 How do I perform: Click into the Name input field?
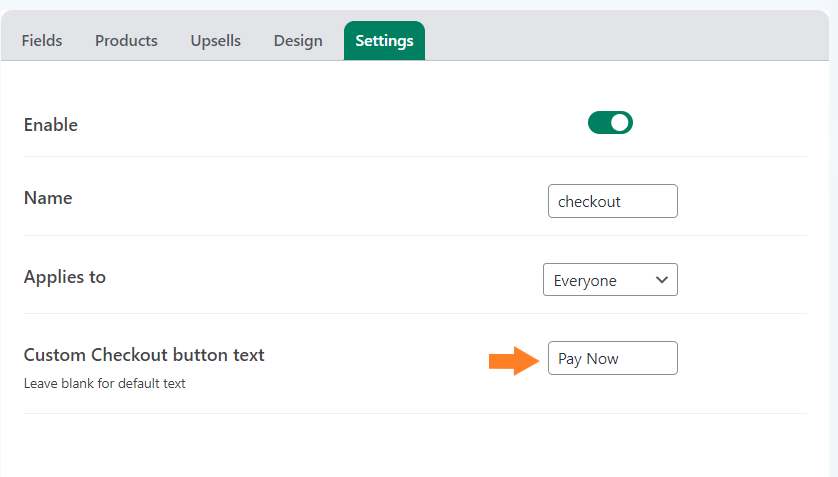(x=612, y=201)
